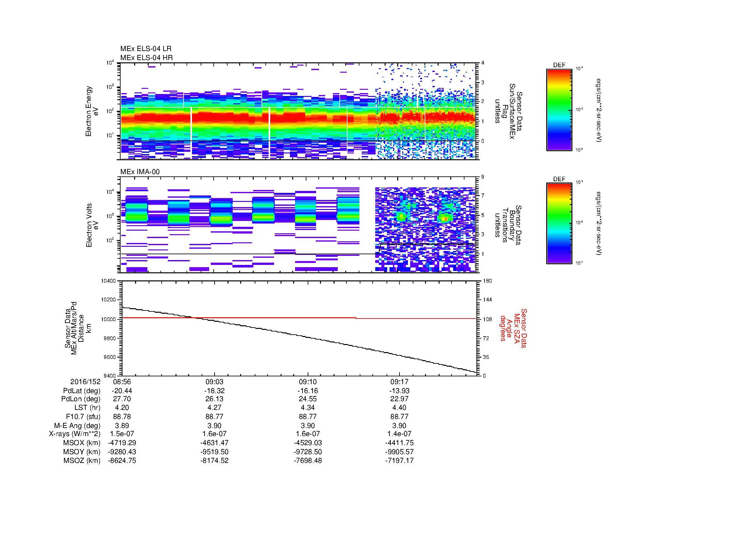Click the 'MSOX (km)' row label
Viewport: 756px width, 534px height.
click(82, 443)
